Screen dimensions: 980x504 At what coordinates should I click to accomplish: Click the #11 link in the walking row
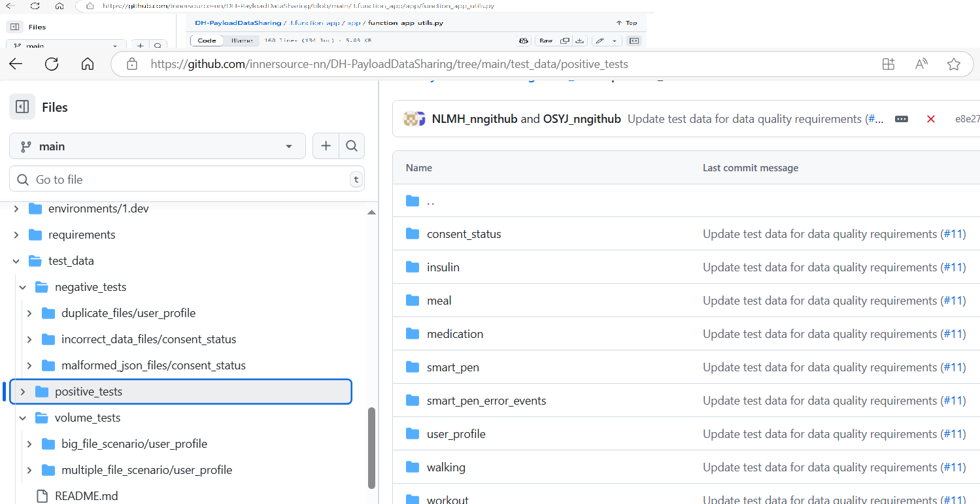(953, 467)
